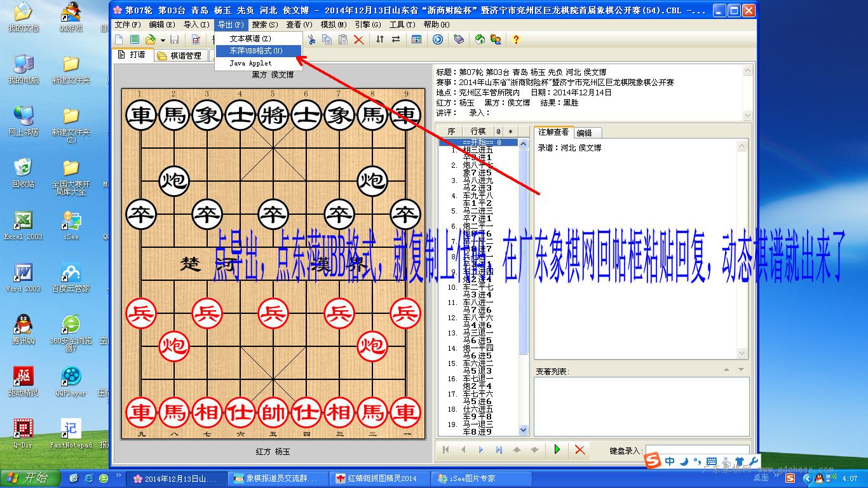Choose Java Applet export option
Image resolution: width=868 pixels, height=488 pixels.
(x=257, y=63)
